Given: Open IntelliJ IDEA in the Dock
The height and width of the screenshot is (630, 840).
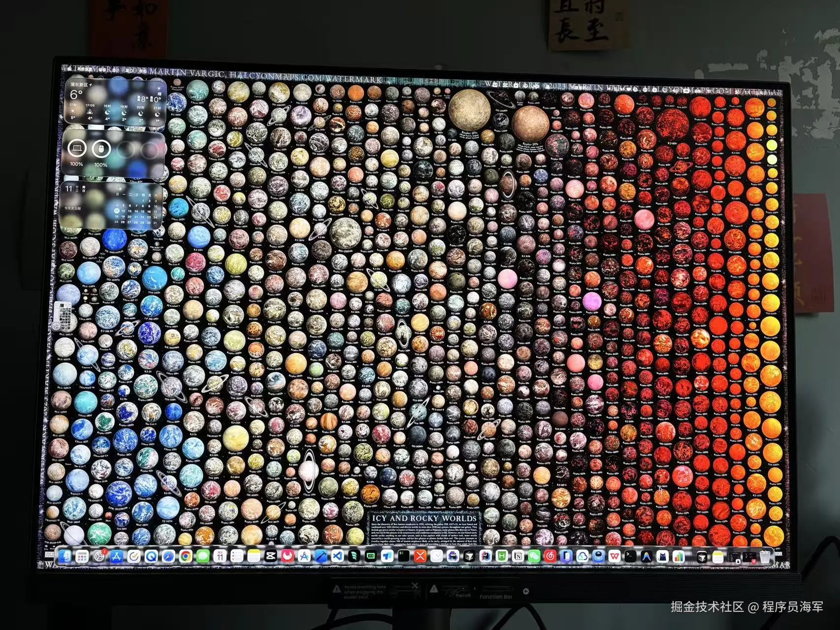Looking at the screenshot, I should (x=485, y=556).
